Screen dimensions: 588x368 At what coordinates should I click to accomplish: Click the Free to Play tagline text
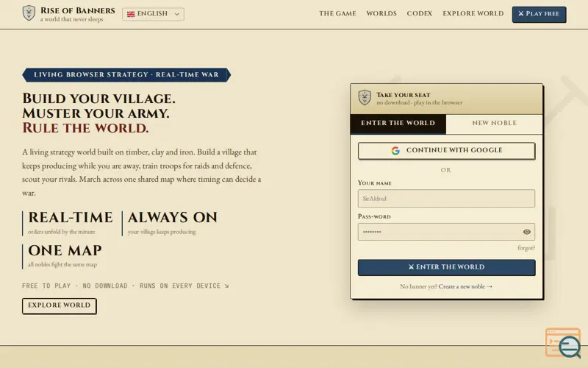[125, 286]
